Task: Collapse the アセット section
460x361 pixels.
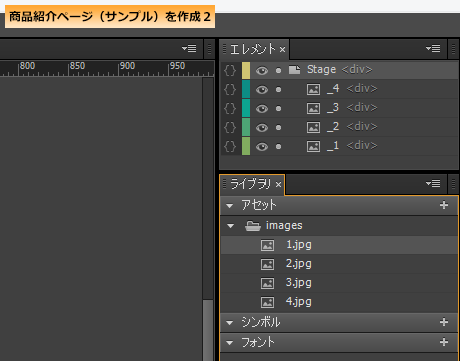Action: coord(229,206)
